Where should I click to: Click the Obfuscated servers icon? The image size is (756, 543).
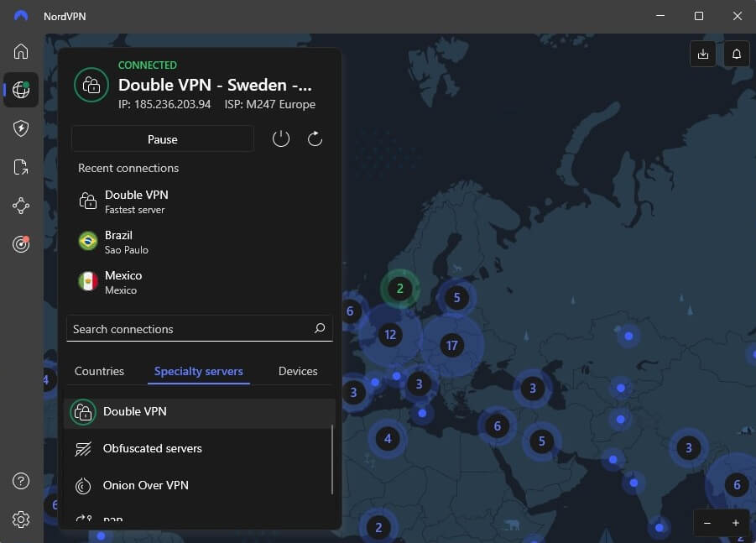(x=83, y=449)
